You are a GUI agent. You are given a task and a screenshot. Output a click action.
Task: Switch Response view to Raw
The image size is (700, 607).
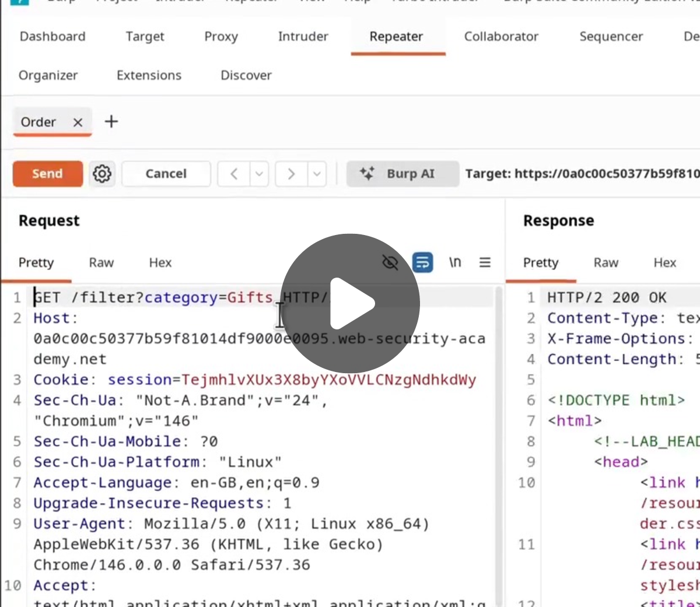(x=606, y=262)
